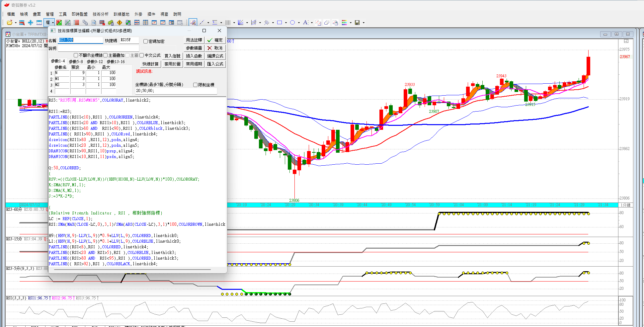The height and width of the screenshot is (327, 644).
Task: Toggle the 不顯示坐標線 checkbox
Action: pyautogui.click(x=76, y=55)
